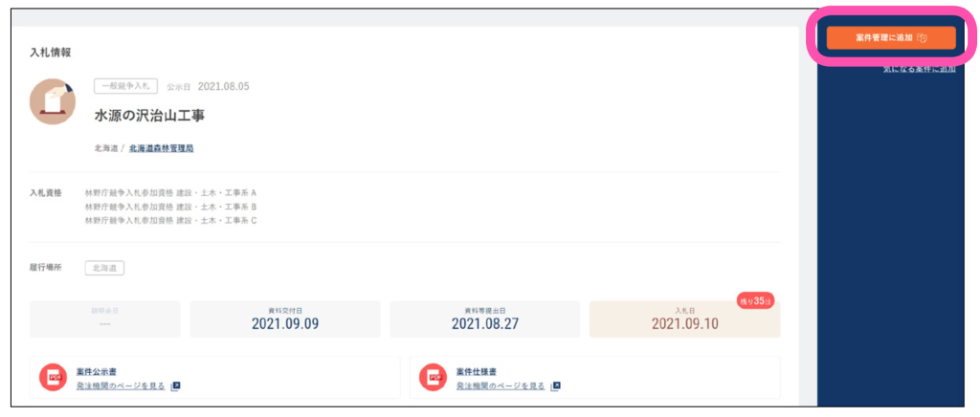Open the 気になる案件に追加 link
The height and width of the screenshot is (417, 980).
click(x=919, y=69)
